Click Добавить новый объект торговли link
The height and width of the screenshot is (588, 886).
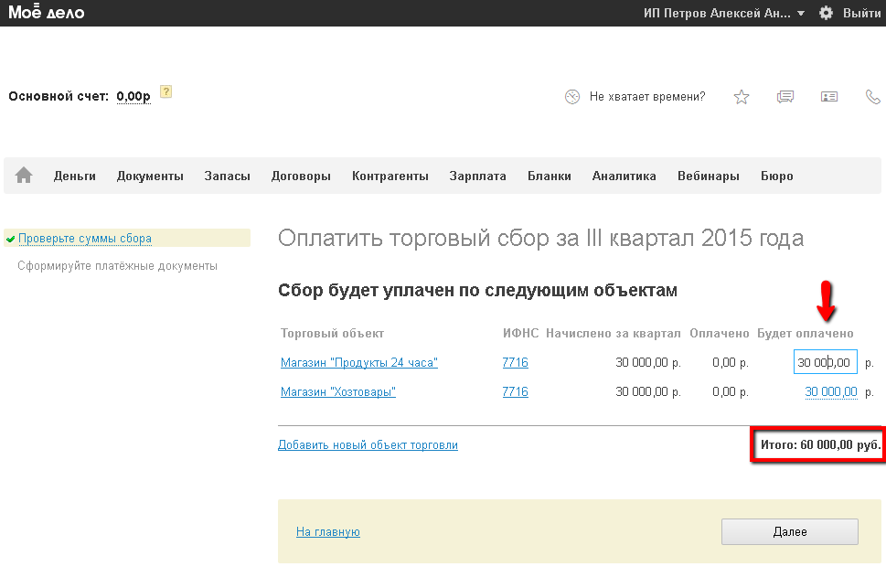(x=368, y=445)
